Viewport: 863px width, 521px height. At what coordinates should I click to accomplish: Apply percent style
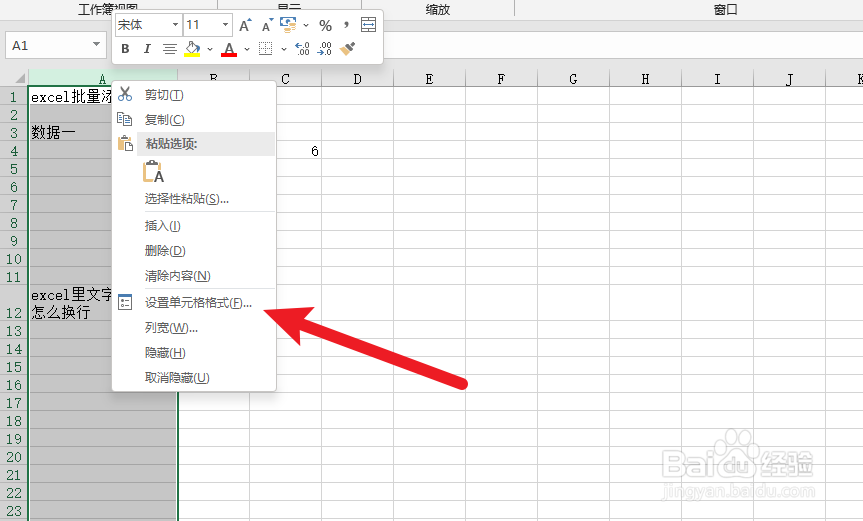click(x=325, y=25)
